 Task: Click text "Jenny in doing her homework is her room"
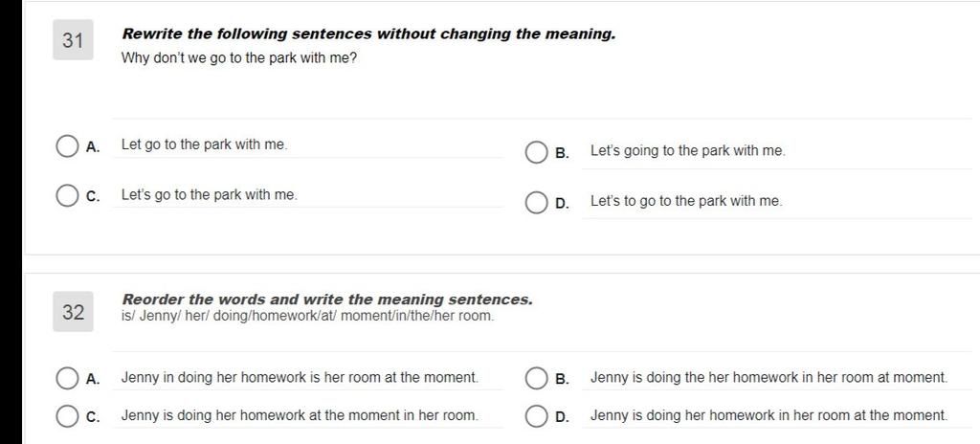click(x=299, y=378)
